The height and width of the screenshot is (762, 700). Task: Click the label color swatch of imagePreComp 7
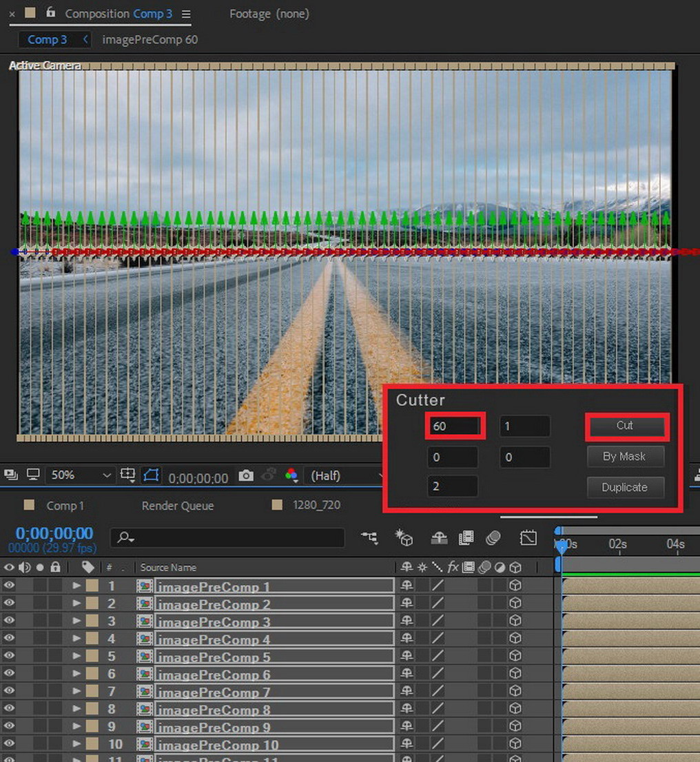92,690
